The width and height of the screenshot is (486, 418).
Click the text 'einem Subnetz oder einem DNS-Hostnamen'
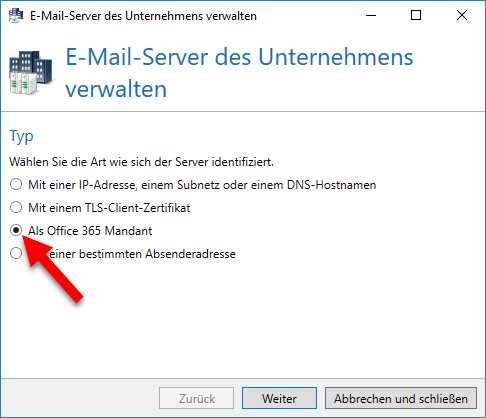[x=259, y=185]
